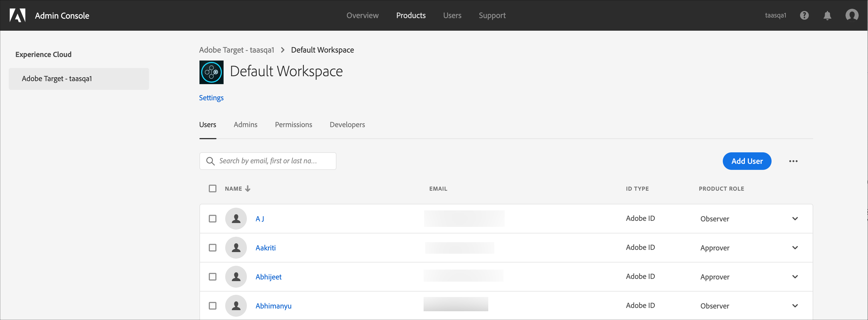Click the search magnifier icon
This screenshot has height=320, width=868.
coord(210,161)
